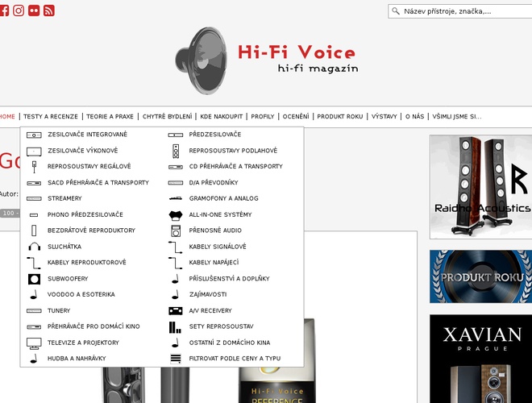
Task: Open the Chytré bydlení menu
Action: (x=167, y=116)
